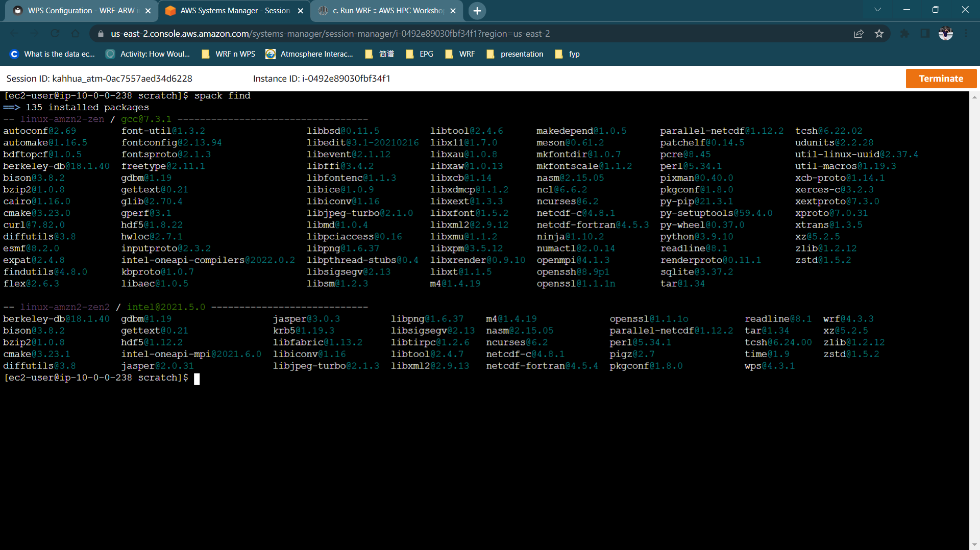Screen dimensions: 980x550
Task: View site information lock icon
Action: (x=101, y=34)
